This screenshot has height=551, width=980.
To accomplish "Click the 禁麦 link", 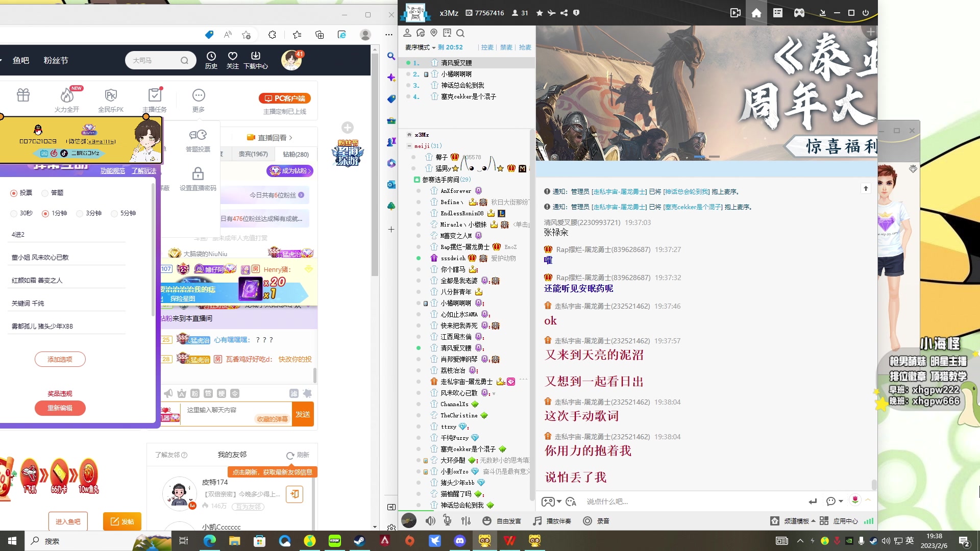I will (506, 47).
